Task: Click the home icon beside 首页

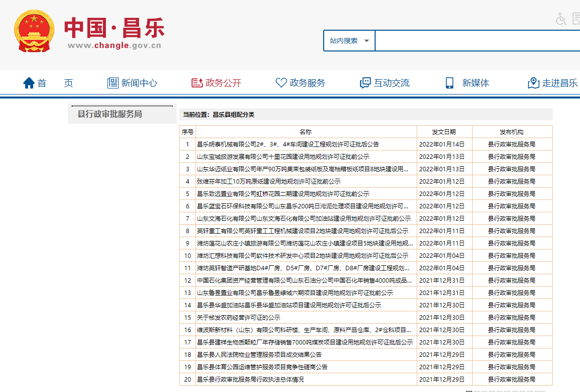Action: pyautogui.click(x=29, y=83)
